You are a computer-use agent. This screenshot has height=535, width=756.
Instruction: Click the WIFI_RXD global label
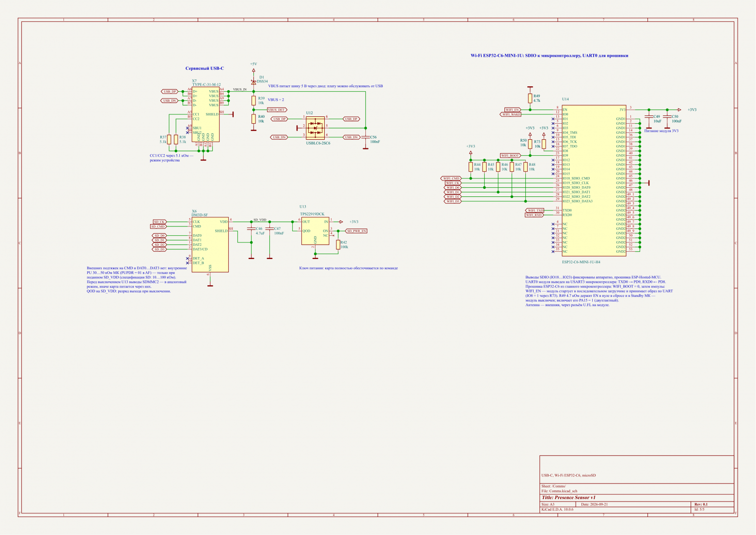[x=535, y=215]
